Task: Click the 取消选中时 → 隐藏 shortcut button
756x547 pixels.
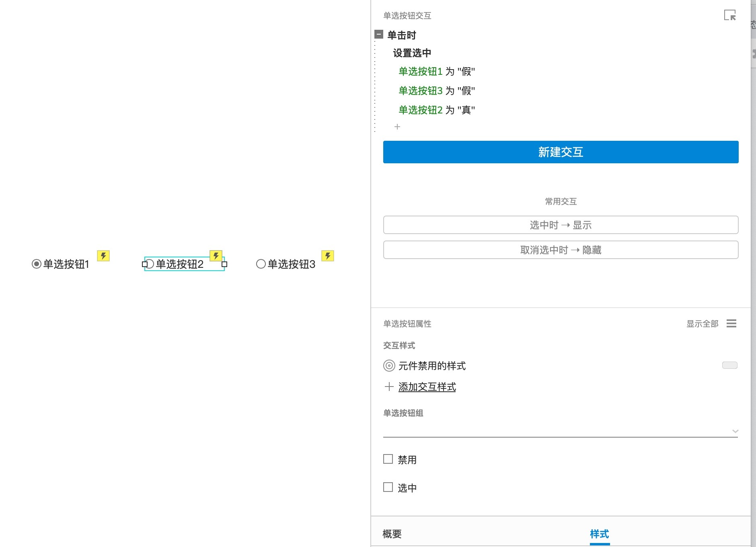Action: 561,250
